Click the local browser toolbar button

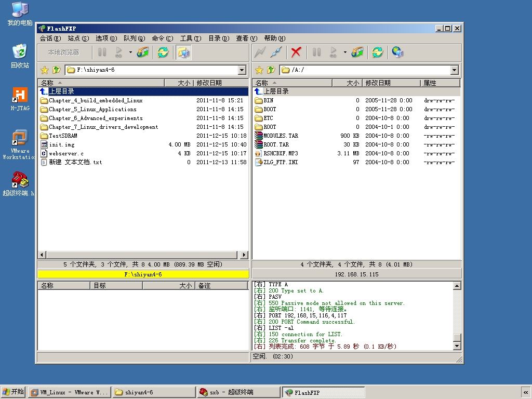(64, 52)
